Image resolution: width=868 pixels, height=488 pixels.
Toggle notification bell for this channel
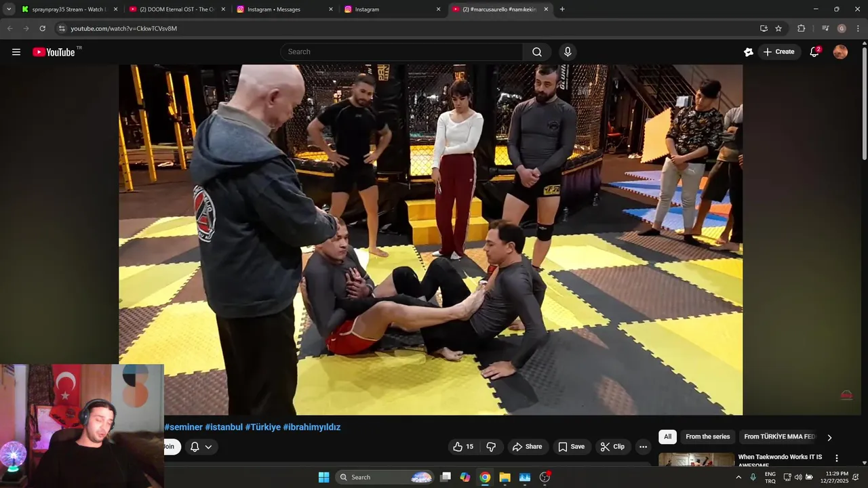195,447
